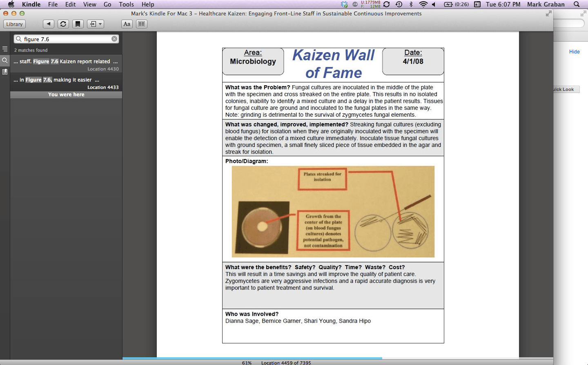588x365 pixels.
Task: Click the Quick Look button in background window
Action: [567, 89]
